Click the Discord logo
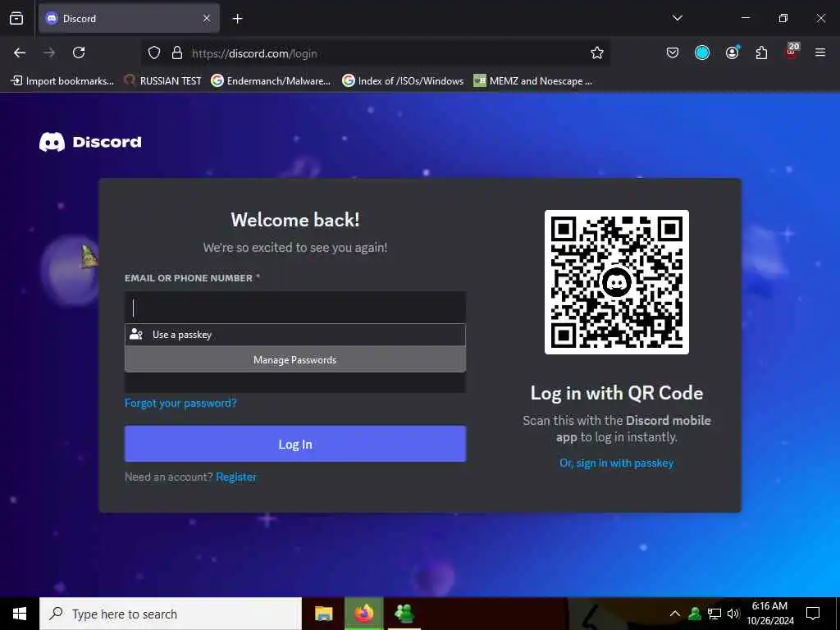Screen dimensions: 840x630 coord(90,142)
